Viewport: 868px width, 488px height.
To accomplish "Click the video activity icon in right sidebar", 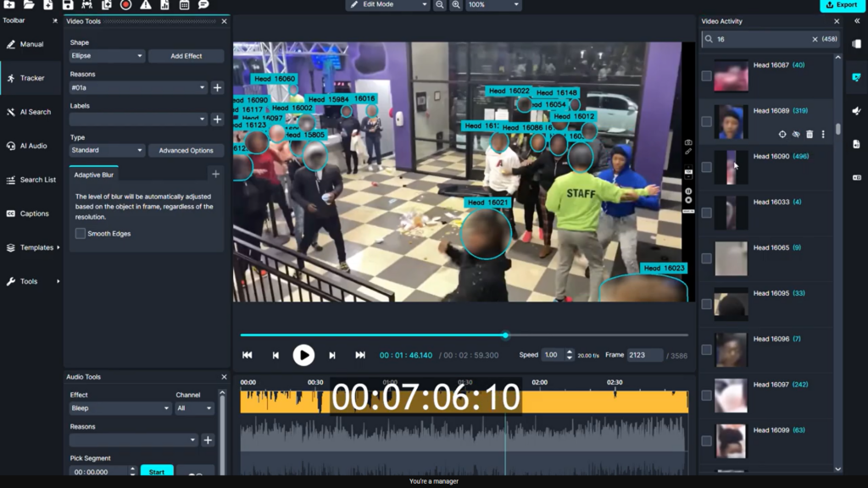I will 856,77.
